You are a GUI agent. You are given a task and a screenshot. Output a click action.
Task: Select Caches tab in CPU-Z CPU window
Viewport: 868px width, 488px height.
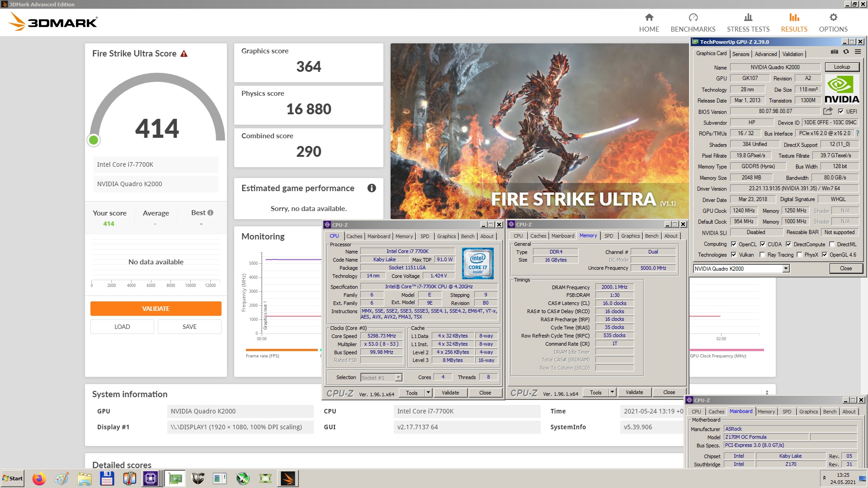click(x=354, y=236)
